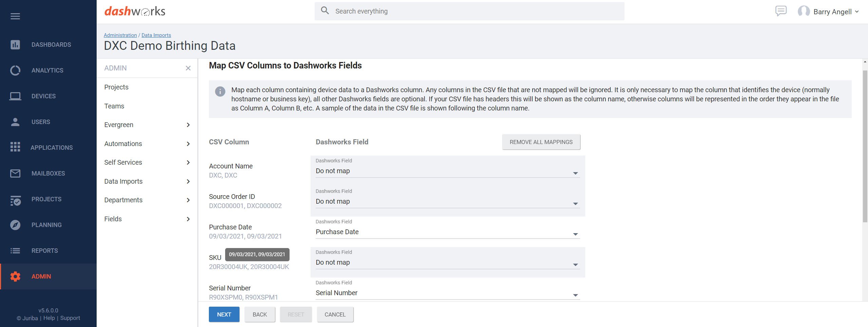Image resolution: width=868 pixels, height=327 pixels.
Task: Expand Evergreen submenu chevron
Action: point(188,125)
